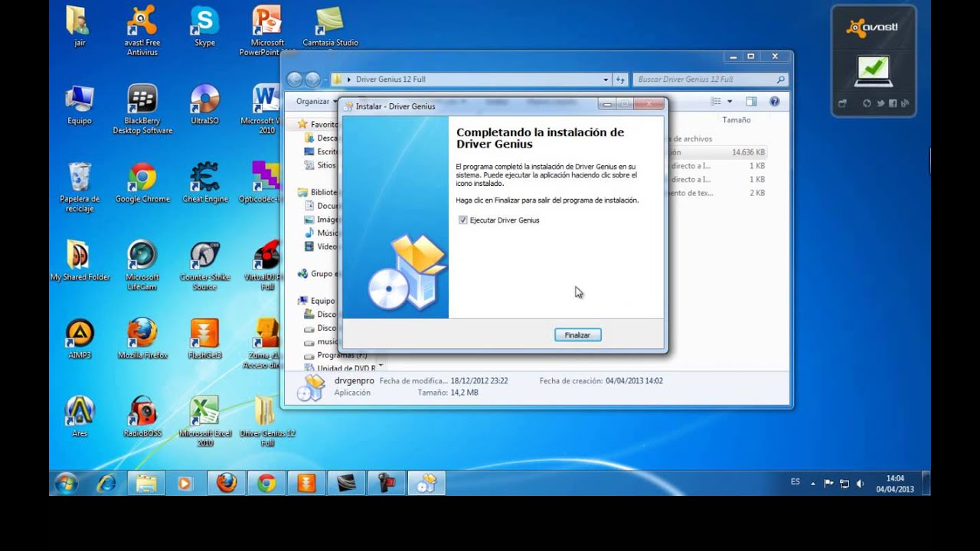This screenshot has width=980, height=551.
Task: Select Papelera de reciclaje icon
Action: [x=80, y=187]
